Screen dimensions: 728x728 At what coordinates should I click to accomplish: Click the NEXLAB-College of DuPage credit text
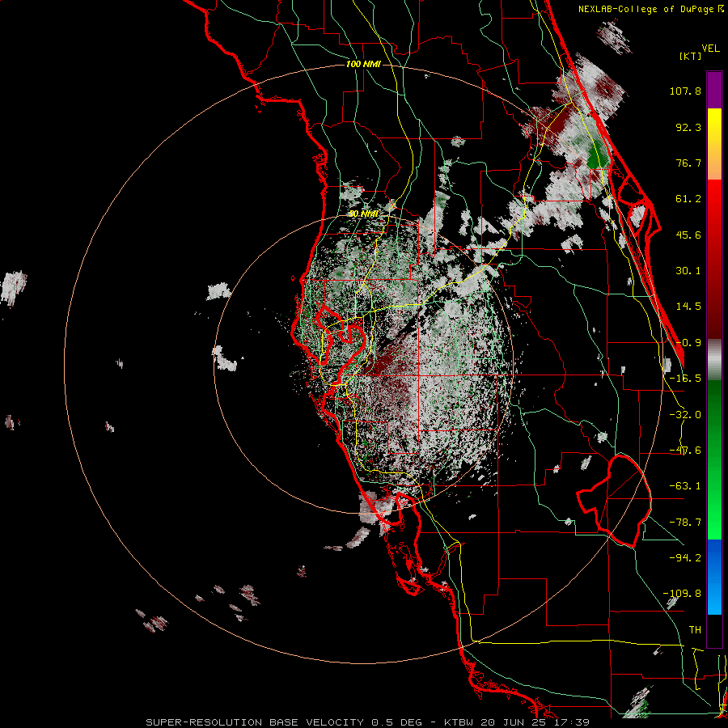(x=651, y=9)
